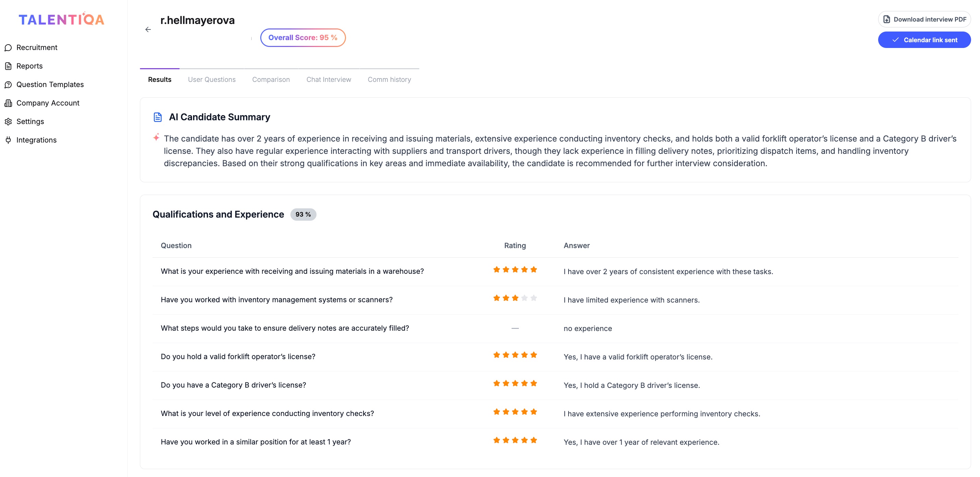Image resolution: width=980 pixels, height=477 pixels.
Task: Click the back arrow icon
Action: 148,30
